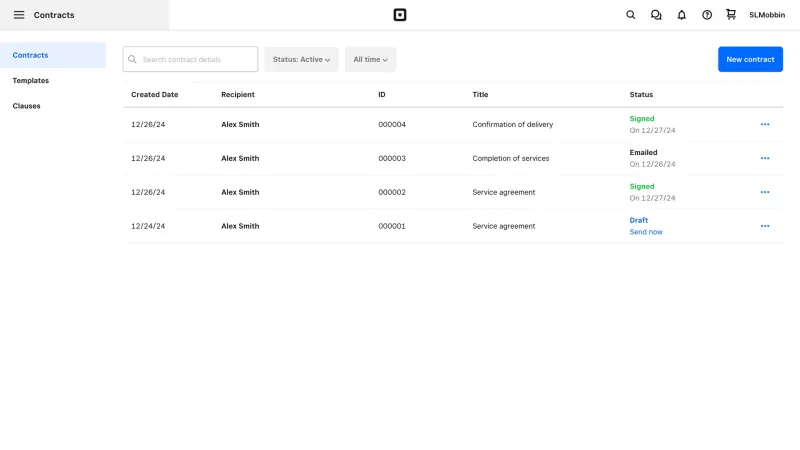Select the Contracts sidebar item

click(x=53, y=55)
